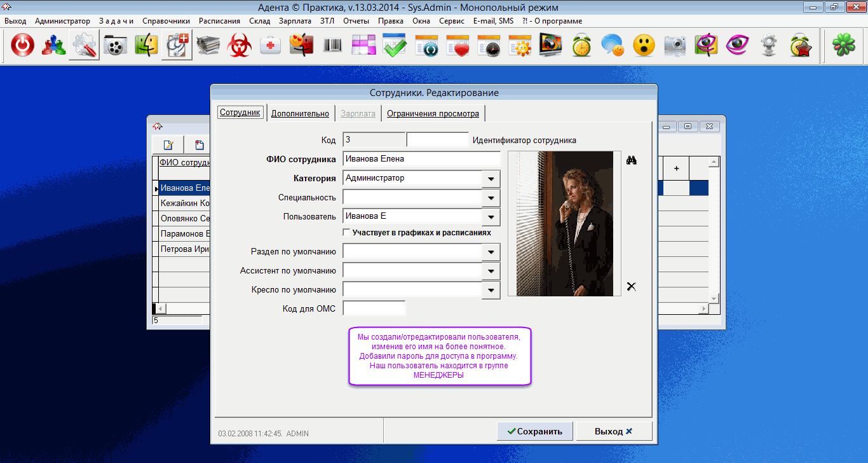
Task: Open the Кресло по умолчанию dropdown
Action: point(491,290)
